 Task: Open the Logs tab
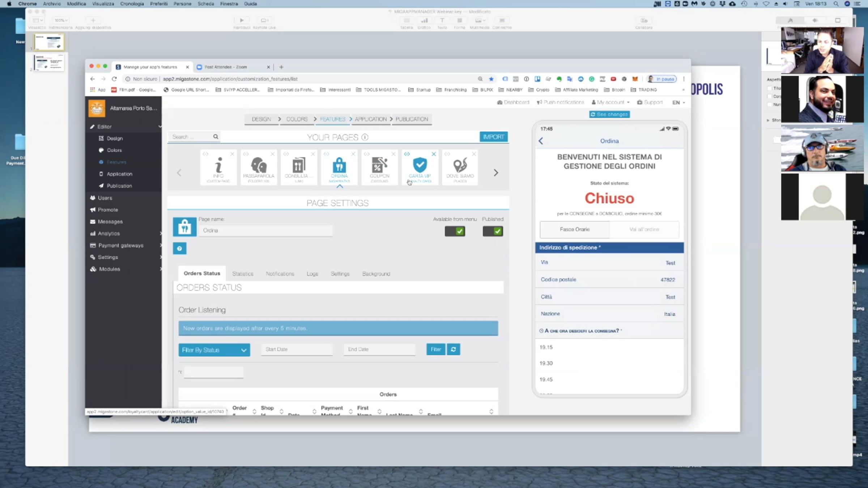coord(312,274)
